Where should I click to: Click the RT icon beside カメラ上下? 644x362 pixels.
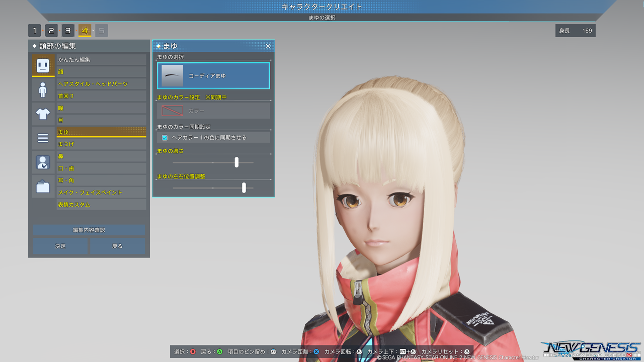point(403,351)
